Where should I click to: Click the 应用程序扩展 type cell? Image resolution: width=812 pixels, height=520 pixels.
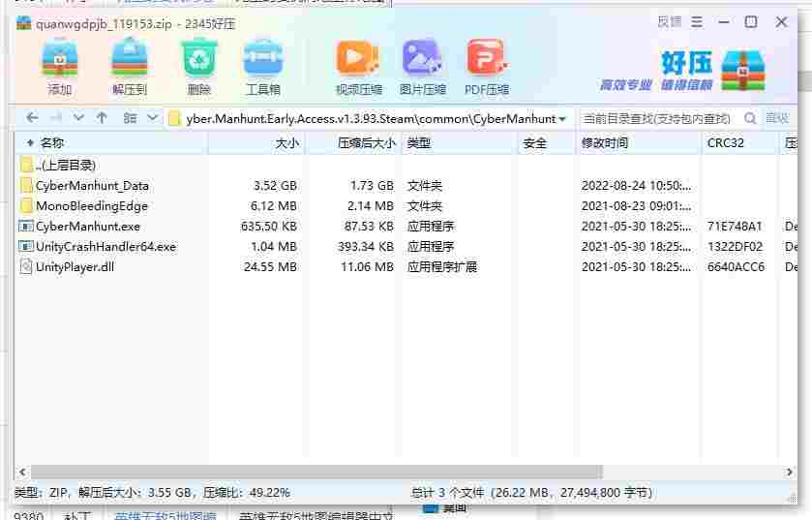tap(441, 266)
